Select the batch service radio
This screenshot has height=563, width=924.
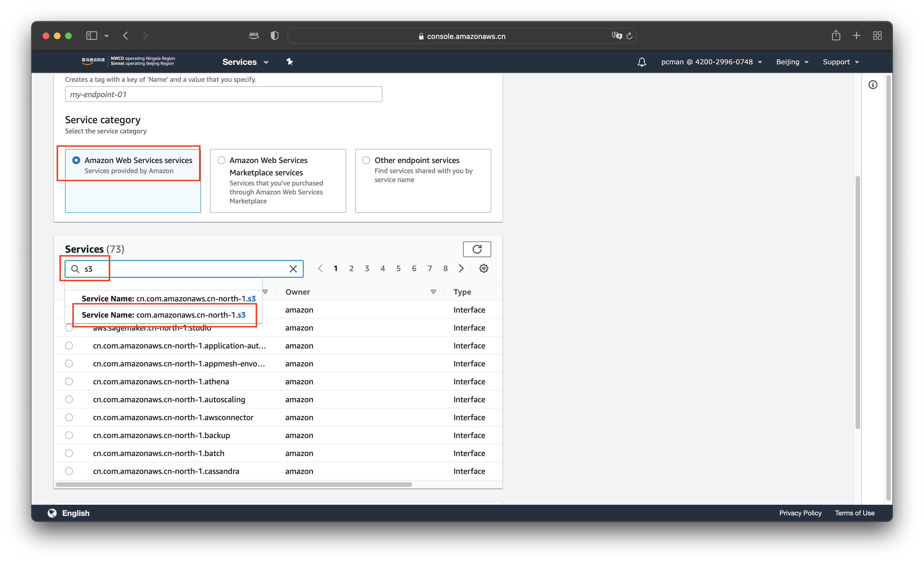pyautogui.click(x=69, y=453)
